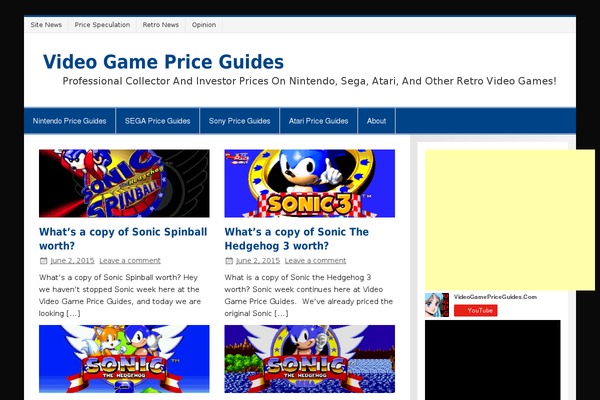Screen dimensions: 600x400
Task: Click VideoGamePriceGuides.Com channel name
Action: pos(495,297)
